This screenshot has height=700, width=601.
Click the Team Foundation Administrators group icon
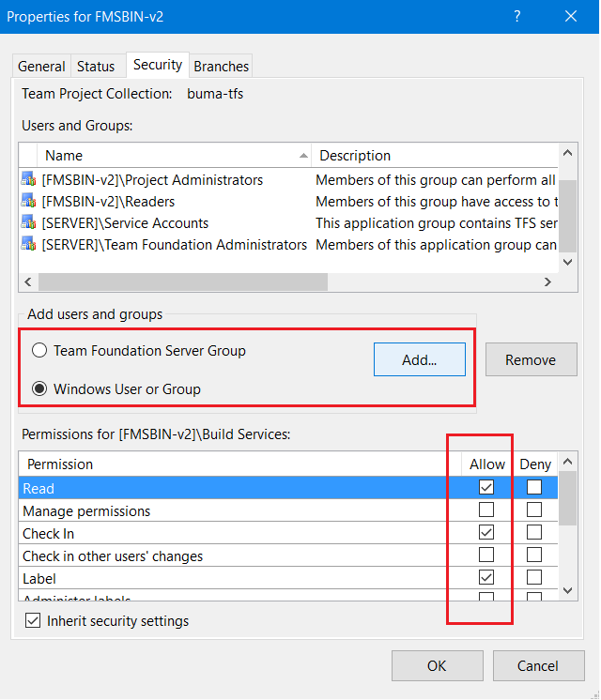point(29,245)
